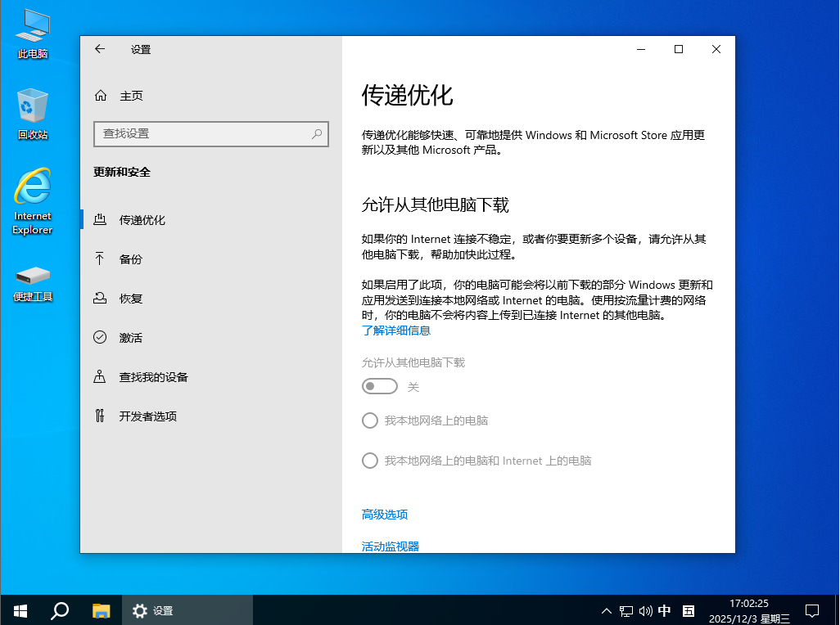This screenshot has height=625, width=840.
Task: Open the Windows Start menu
Action: 20,610
